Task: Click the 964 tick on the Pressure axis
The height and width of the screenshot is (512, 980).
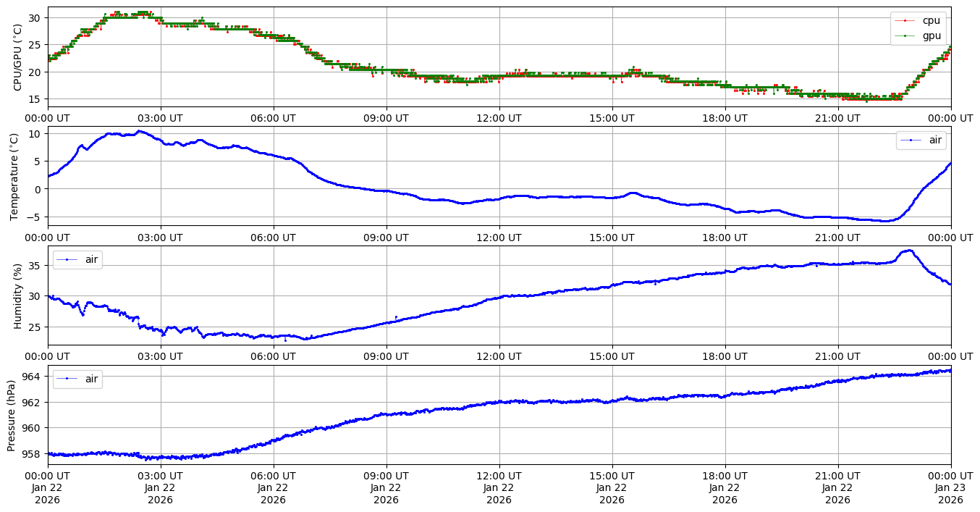Action: [x=33, y=377]
